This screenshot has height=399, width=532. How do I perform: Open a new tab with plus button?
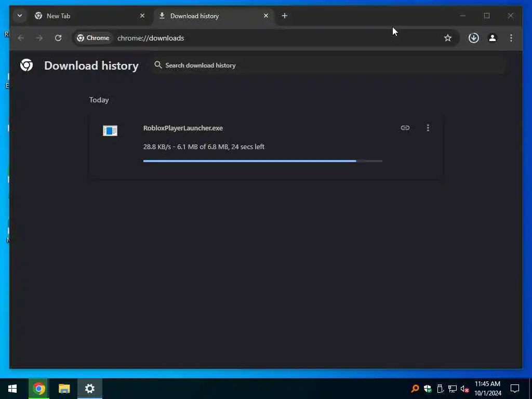(x=284, y=16)
